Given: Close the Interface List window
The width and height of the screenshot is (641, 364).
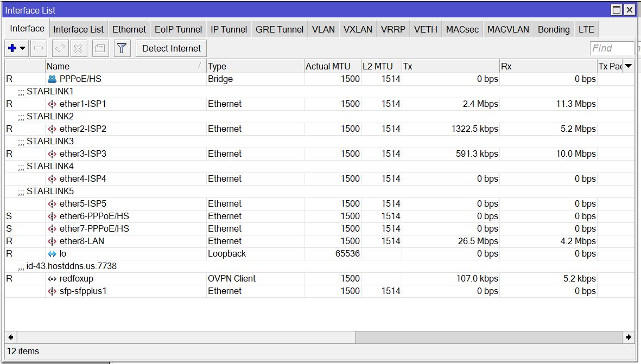Looking at the screenshot, I should [x=630, y=10].
